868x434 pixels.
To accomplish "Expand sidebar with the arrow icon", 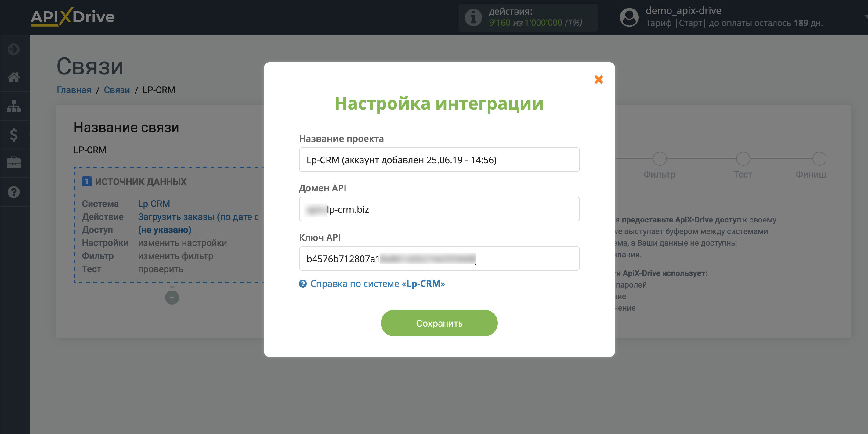I will point(14,49).
